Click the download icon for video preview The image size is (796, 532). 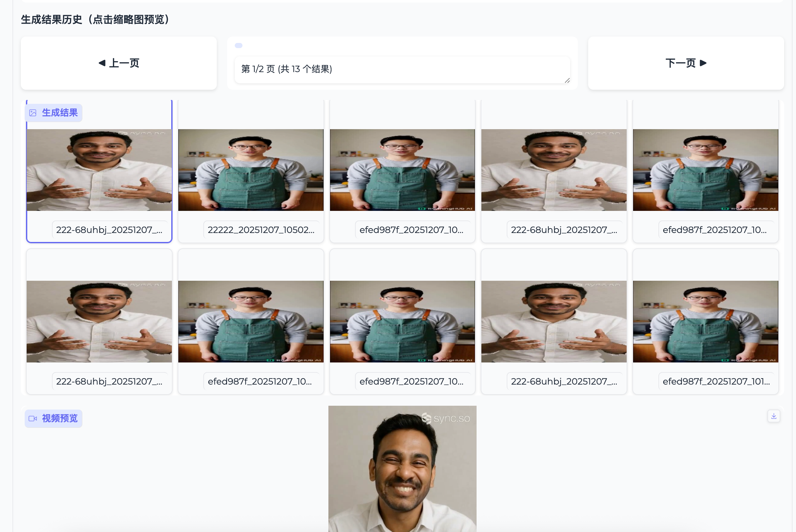(774, 416)
